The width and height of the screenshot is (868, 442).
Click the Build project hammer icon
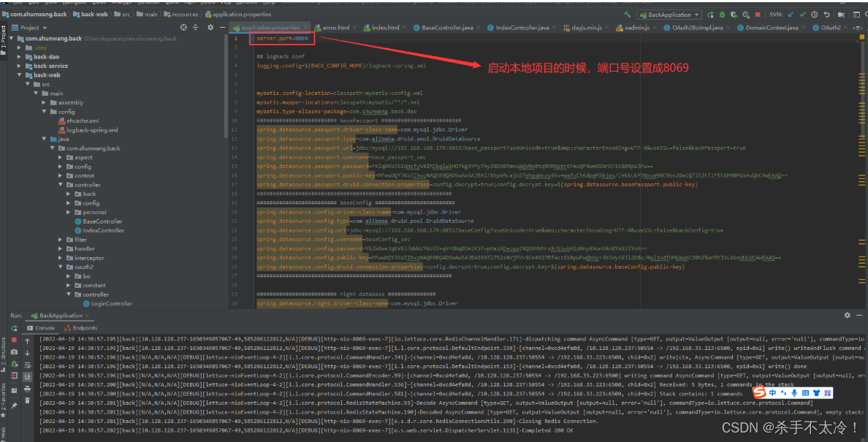click(x=627, y=15)
